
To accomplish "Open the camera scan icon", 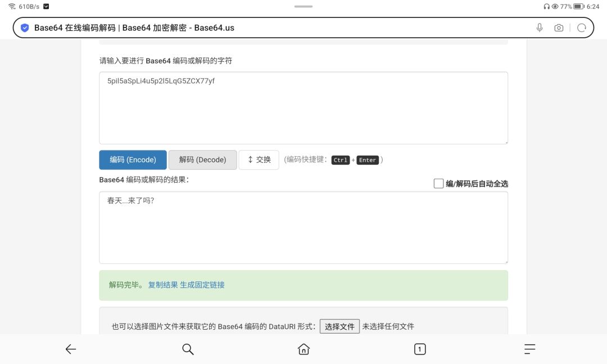I will tap(559, 28).
